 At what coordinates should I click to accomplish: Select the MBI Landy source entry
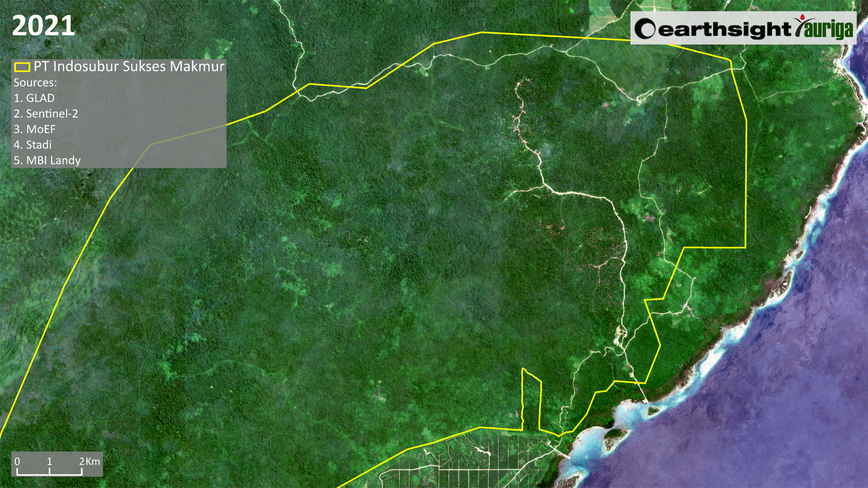coord(47,160)
